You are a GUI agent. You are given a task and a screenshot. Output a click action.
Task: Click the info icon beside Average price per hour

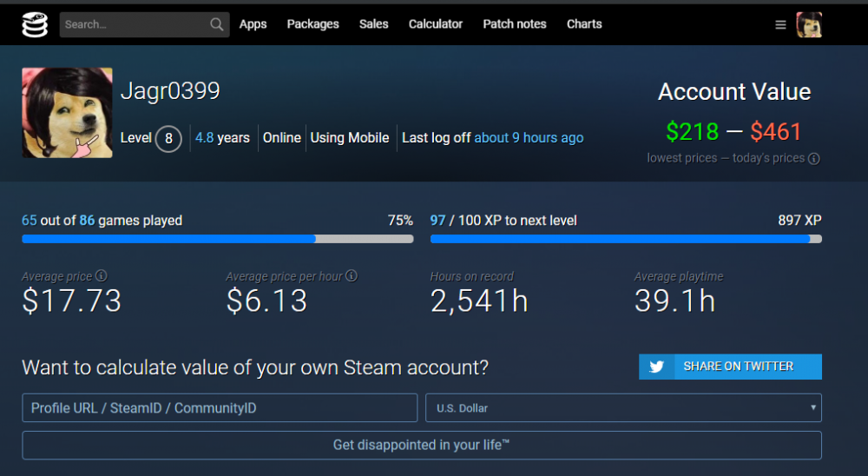pos(352,276)
